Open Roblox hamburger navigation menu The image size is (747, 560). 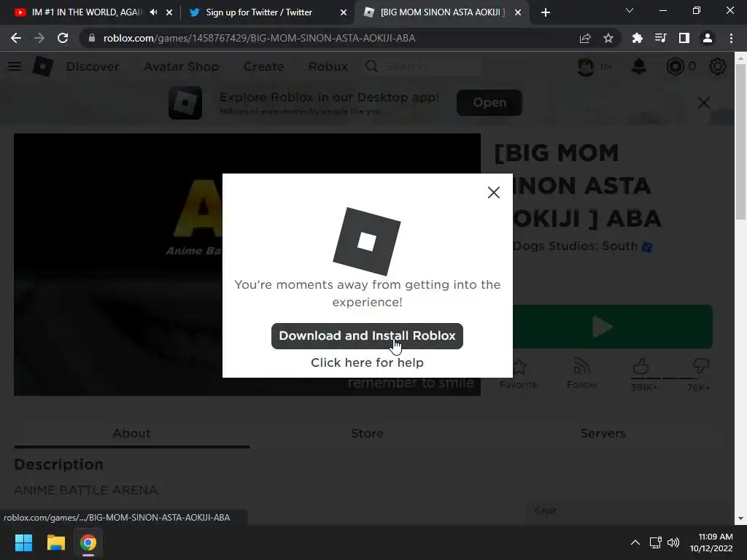click(x=15, y=66)
